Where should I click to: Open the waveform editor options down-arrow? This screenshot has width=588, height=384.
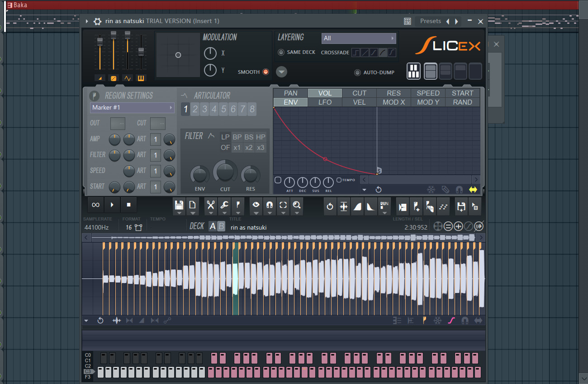tap(86, 321)
